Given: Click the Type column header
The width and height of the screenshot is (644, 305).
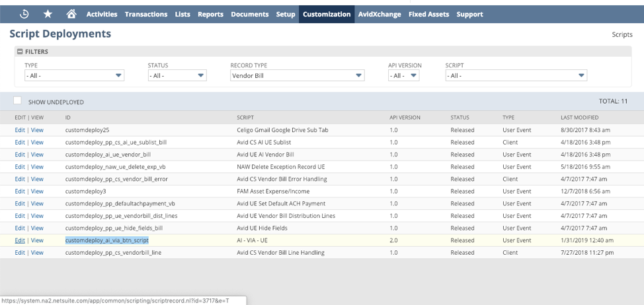Looking at the screenshot, I should click(x=508, y=118).
